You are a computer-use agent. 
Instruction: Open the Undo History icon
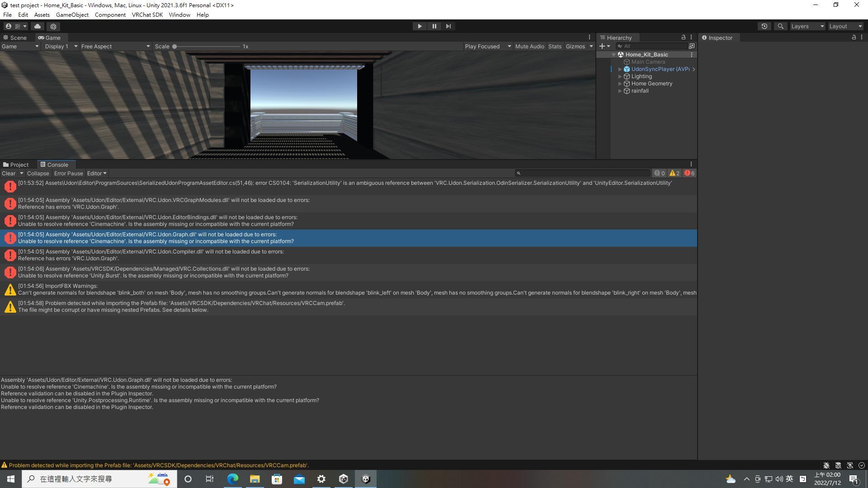point(764,26)
